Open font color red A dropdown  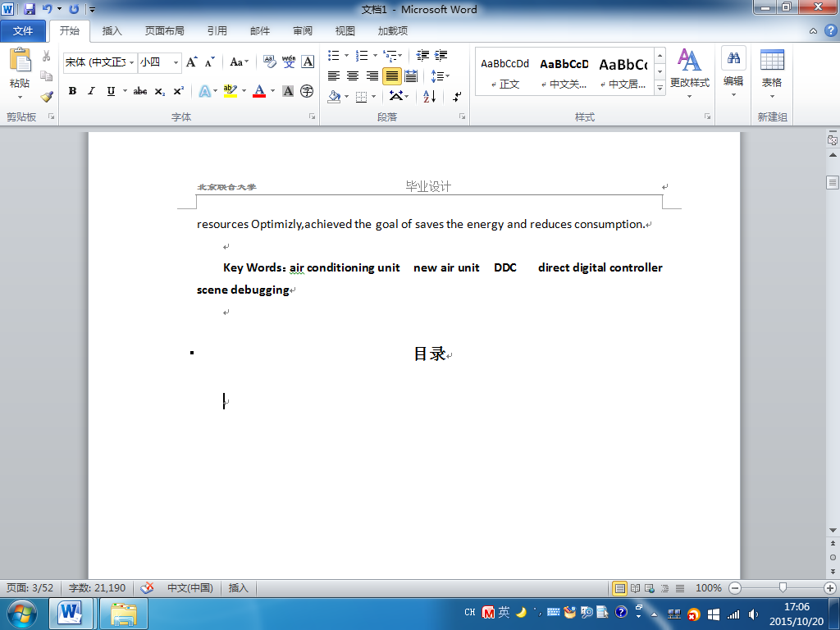click(272, 91)
